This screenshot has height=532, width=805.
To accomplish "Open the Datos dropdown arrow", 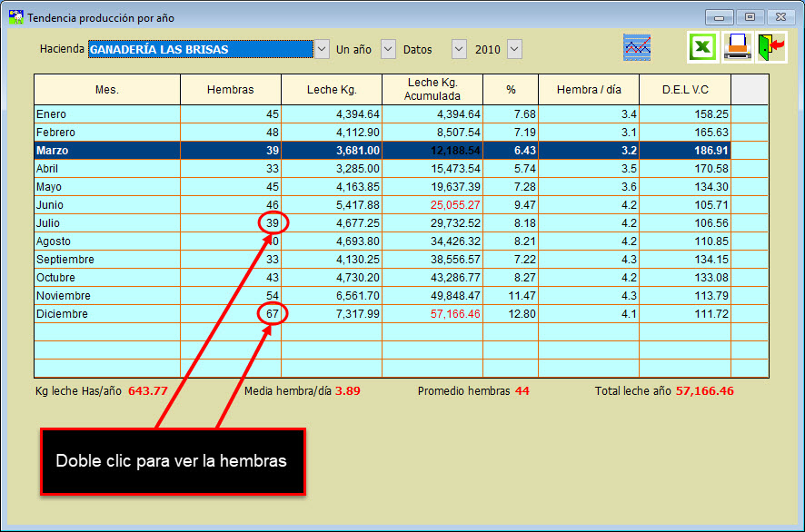I will pyautogui.click(x=459, y=49).
